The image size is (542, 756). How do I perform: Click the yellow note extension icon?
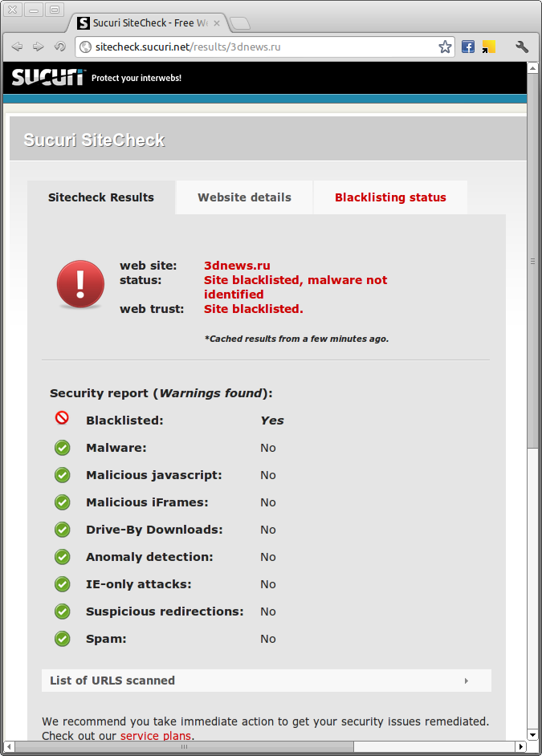point(489,47)
